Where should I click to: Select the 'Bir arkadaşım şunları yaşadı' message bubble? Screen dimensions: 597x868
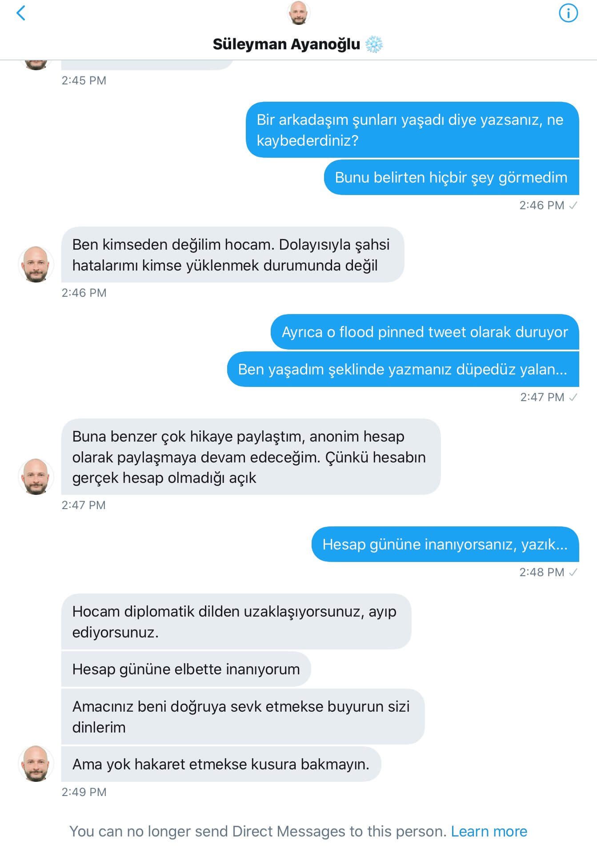[x=413, y=130]
